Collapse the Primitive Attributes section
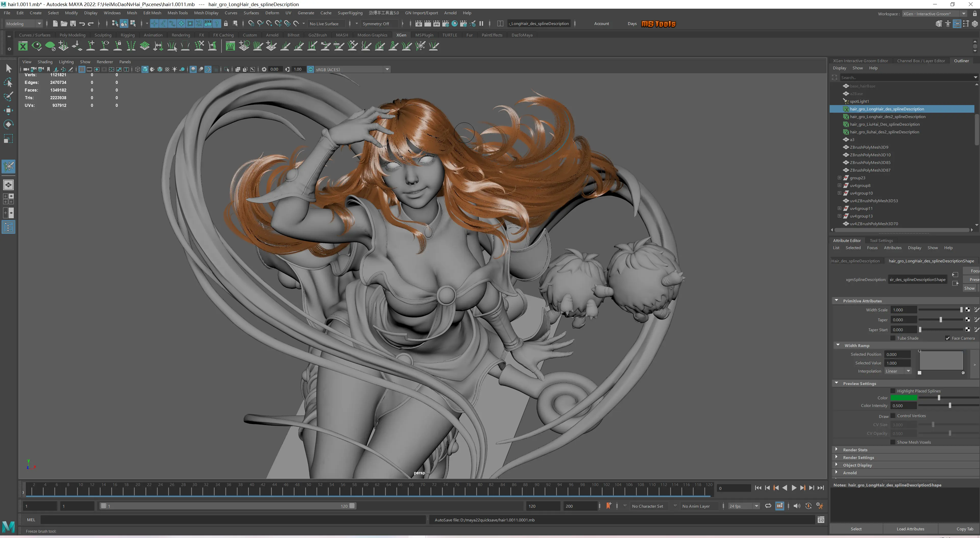The image size is (980, 538). click(836, 300)
